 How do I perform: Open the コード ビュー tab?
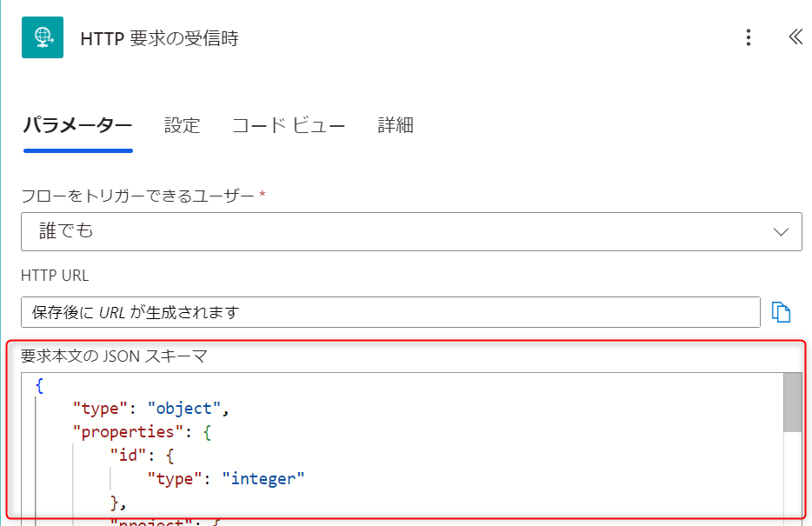tap(289, 126)
